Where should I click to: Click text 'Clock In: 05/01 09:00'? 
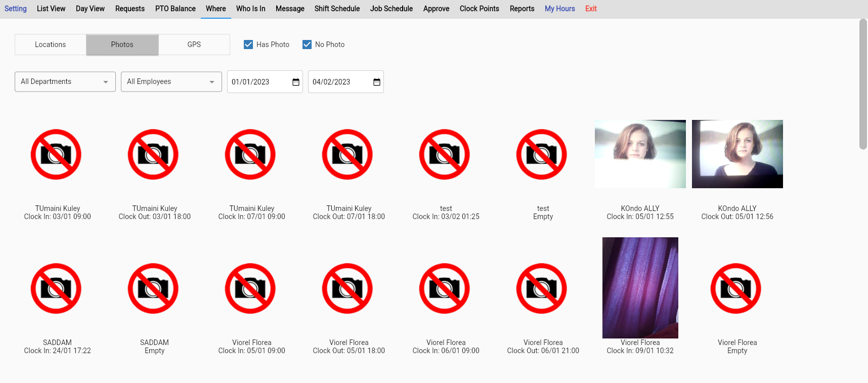click(252, 351)
